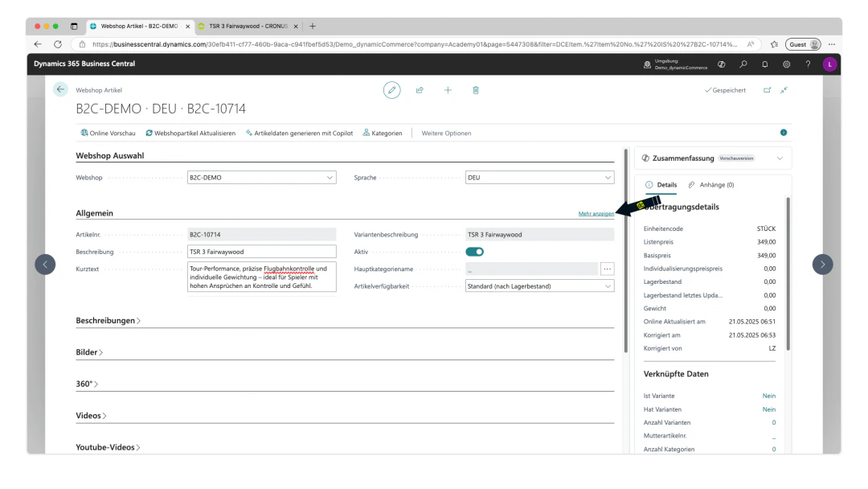Open the Copilot icon in top bar
Image resolution: width=868 pixels, height=489 pixels.
point(721,64)
